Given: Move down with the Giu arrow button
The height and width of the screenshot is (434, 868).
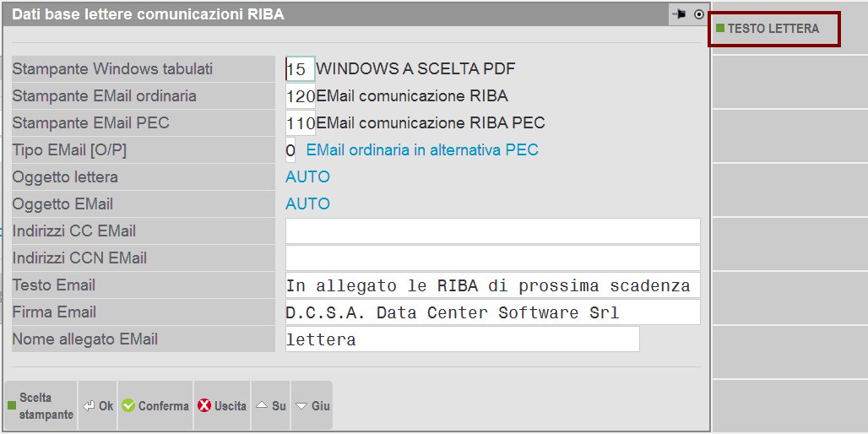Looking at the screenshot, I should 312,406.
